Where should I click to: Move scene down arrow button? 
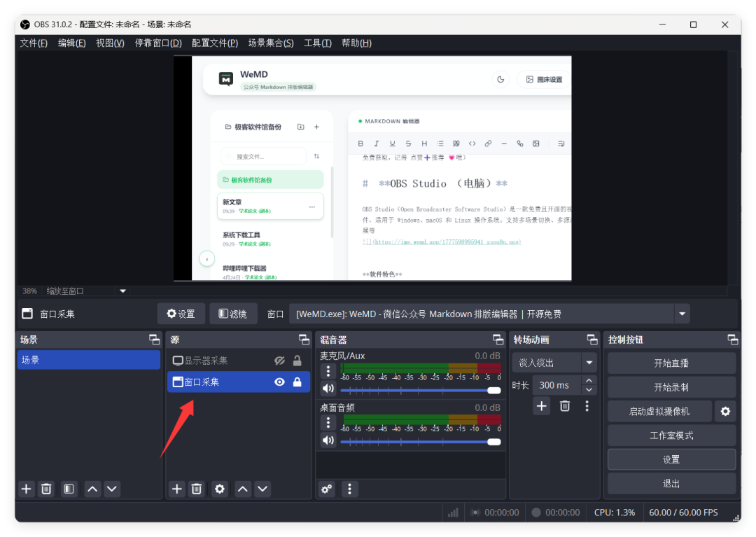(112, 489)
